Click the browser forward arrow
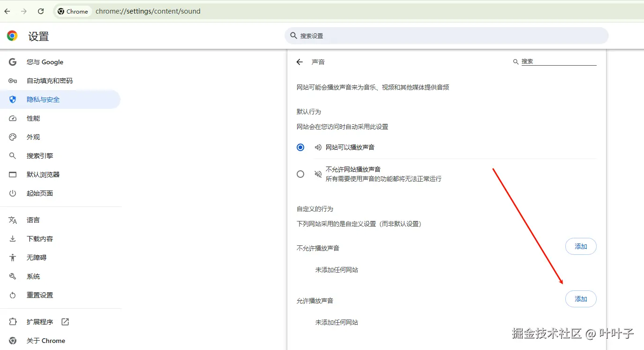The width and height of the screenshot is (644, 350). coord(24,11)
